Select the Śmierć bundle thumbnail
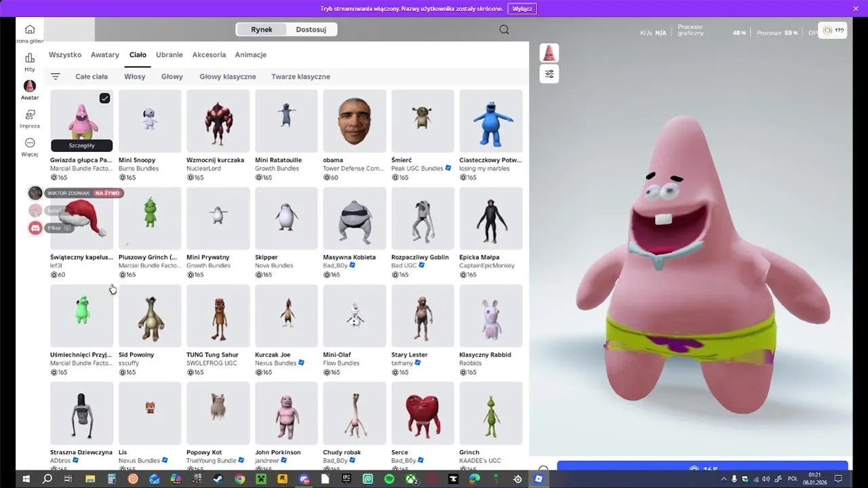This screenshot has width=868, height=488. coord(422,121)
